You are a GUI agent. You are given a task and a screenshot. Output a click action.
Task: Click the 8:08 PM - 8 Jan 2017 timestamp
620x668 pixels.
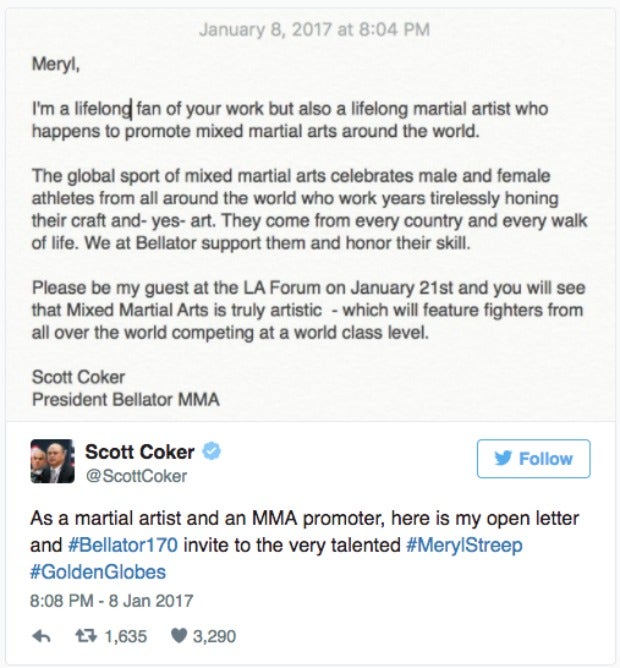pyautogui.click(x=111, y=602)
